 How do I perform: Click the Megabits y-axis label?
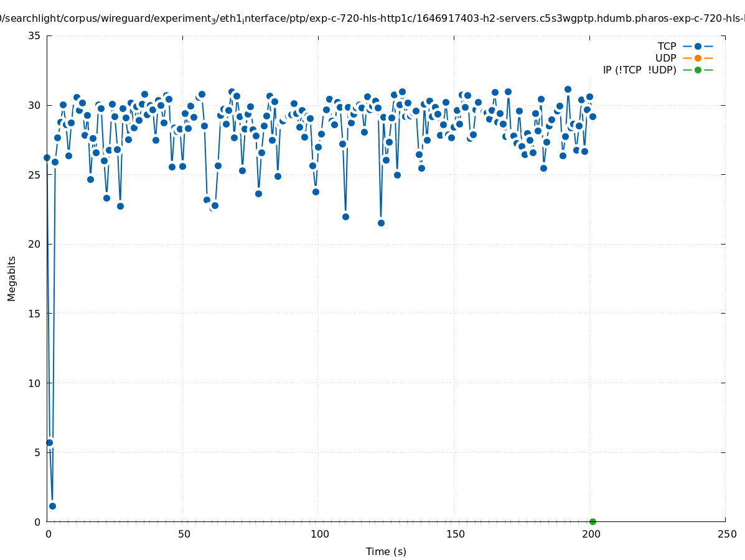tap(12, 278)
